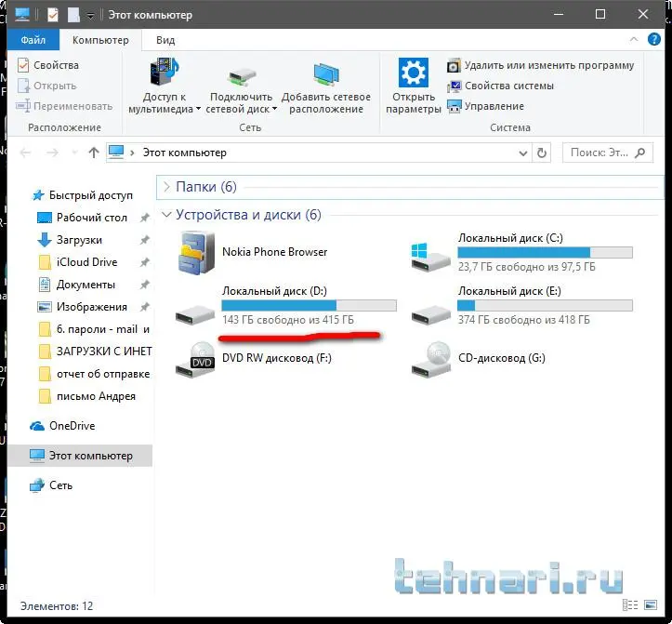Switch to the Вид ribbon tab
Screen dimensions: 672x624
[x=165, y=40]
